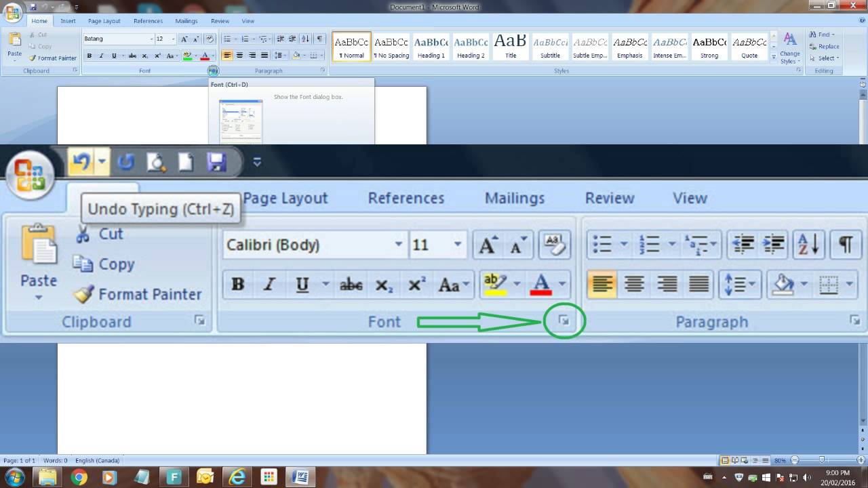Click the zoom slider handle in status bar
Image resolution: width=868 pixels, height=488 pixels.
coord(822,461)
